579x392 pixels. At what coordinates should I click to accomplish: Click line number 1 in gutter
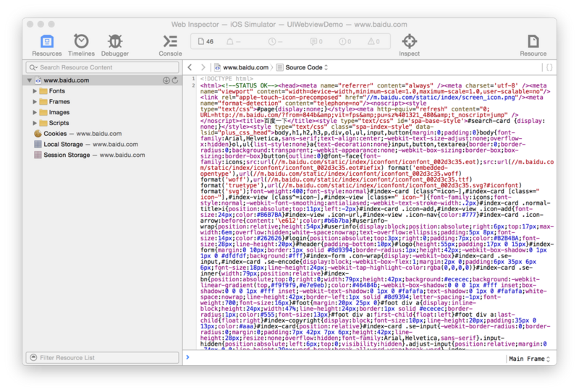(193, 79)
